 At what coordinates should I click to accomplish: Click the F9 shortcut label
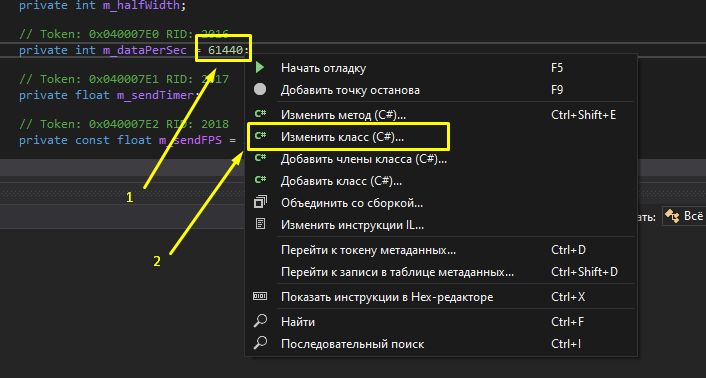coord(557,90)
